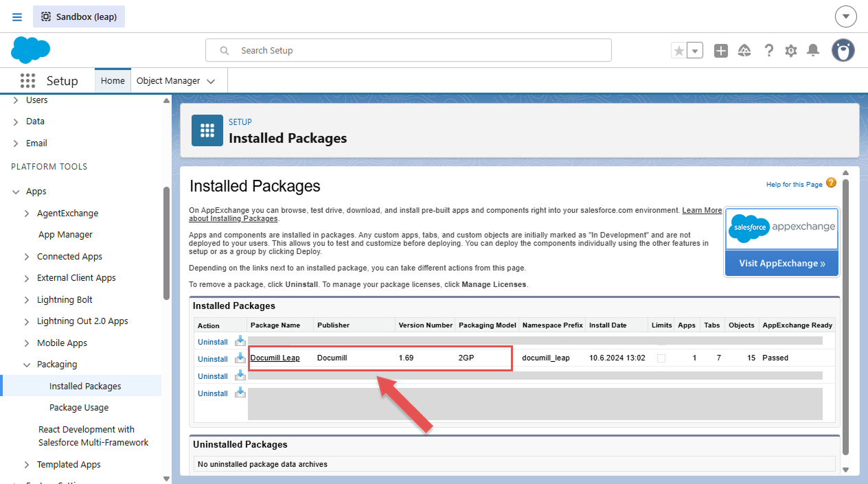Open the Documill Leap package link
Viewport: 868px width, 484px height.
click(275, 358)
